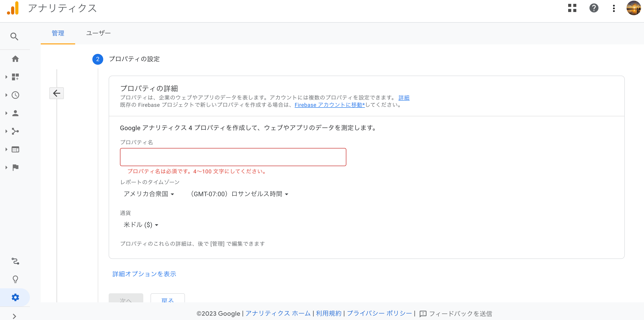This screenshot has width=644, height=320.
Task: Open the attribution path icon in sidebar
Action: point(15,261)
